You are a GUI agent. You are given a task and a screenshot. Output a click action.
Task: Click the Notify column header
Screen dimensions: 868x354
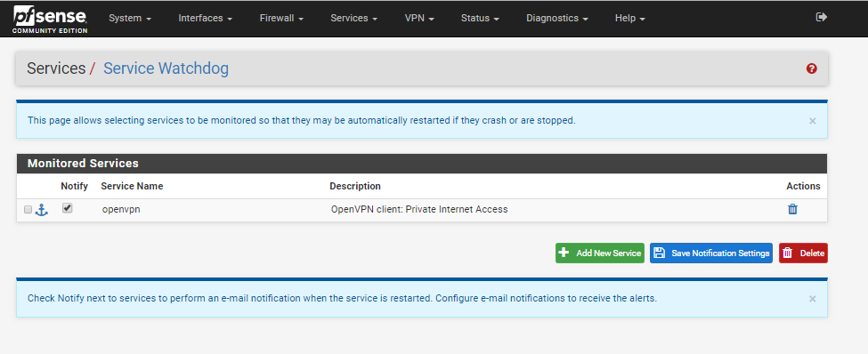click(74, 186)
